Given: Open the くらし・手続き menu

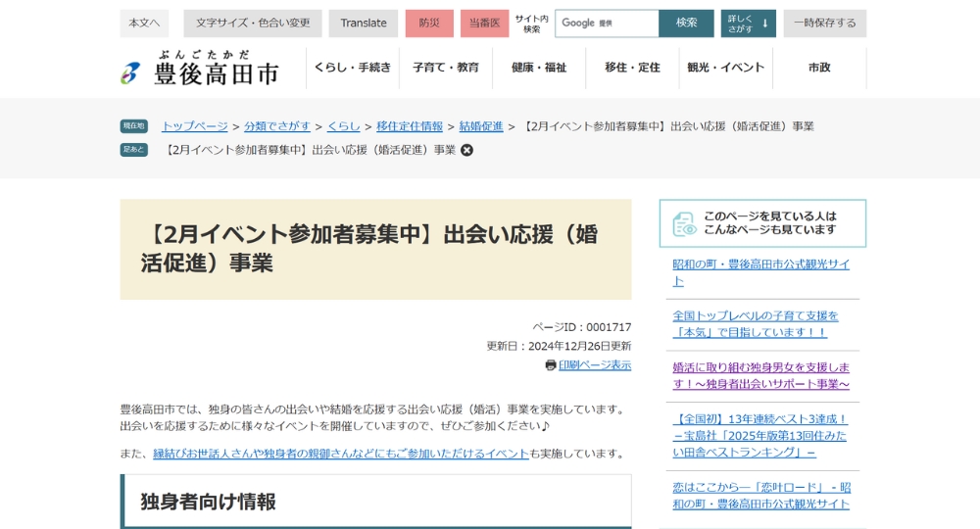Looking at the screenshot, I should pos(353,68).
